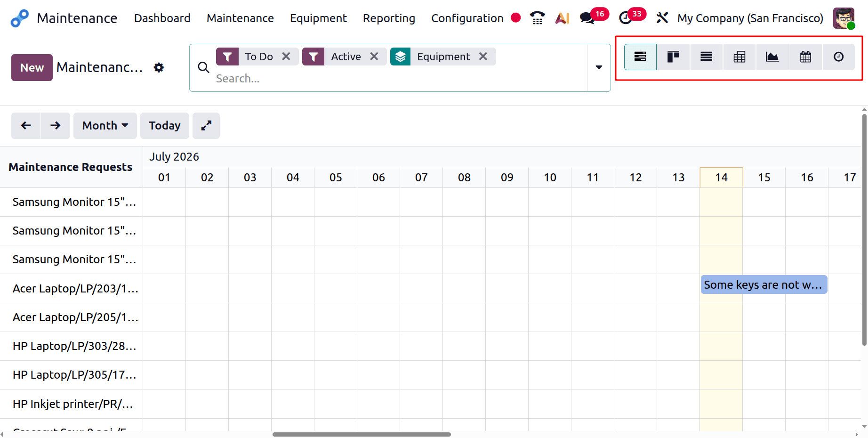Click the Equipment group-by layers icon
Viewport: 868px width, 438px height.
click(401, 57)
